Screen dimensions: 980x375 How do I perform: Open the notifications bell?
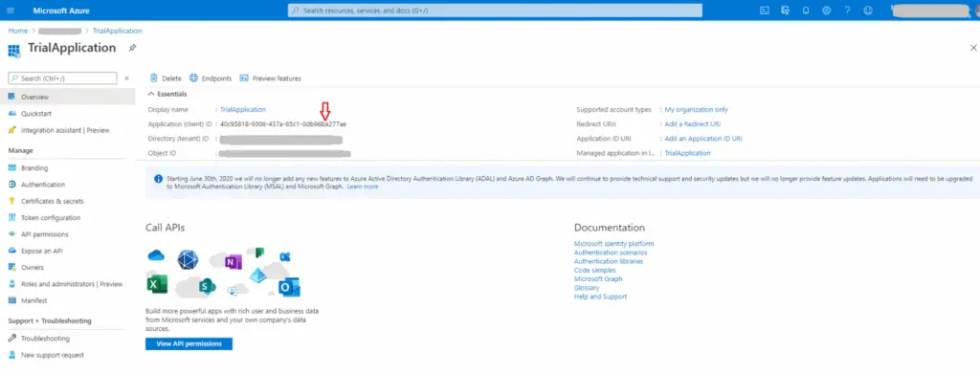pos(806,11)
